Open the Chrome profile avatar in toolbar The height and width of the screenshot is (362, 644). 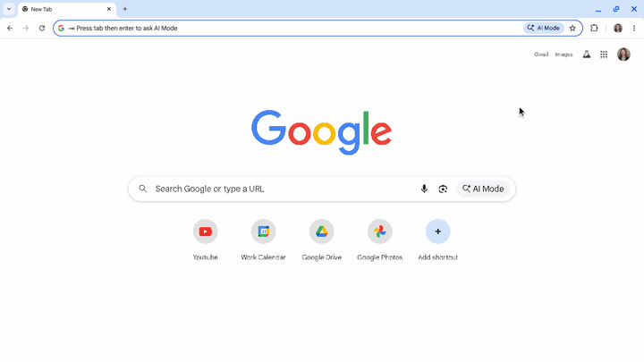pyautogui.click(x=618, y=28)
